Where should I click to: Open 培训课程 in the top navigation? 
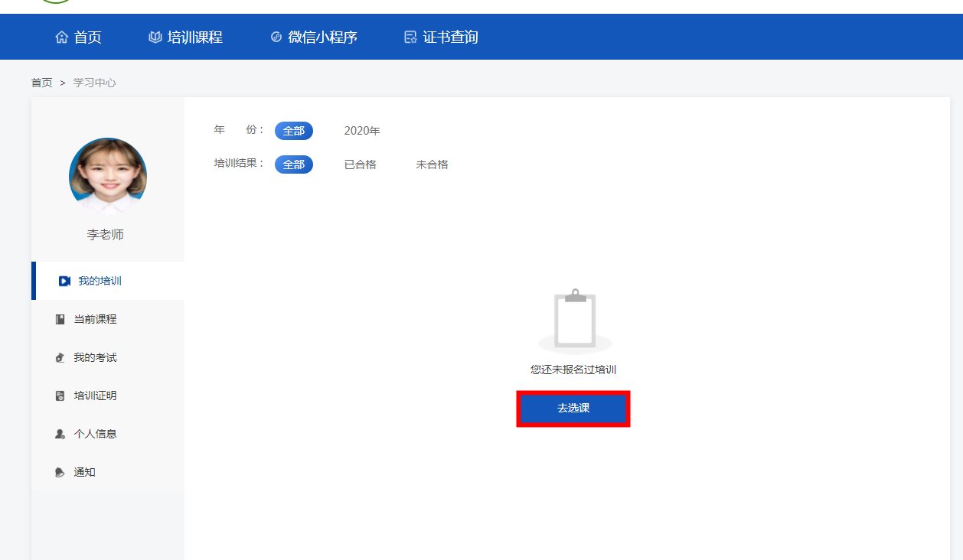[x=194, y=37]
